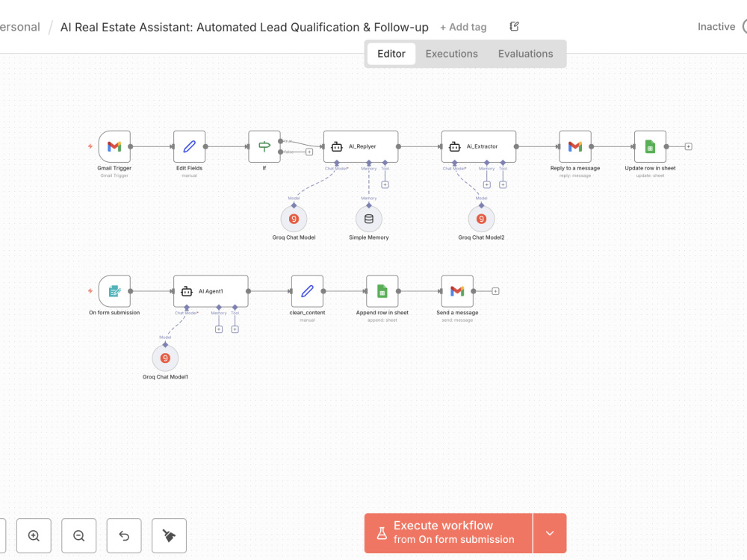
Task: Select the Reply to a message node
Action: [x=575, y=146]
